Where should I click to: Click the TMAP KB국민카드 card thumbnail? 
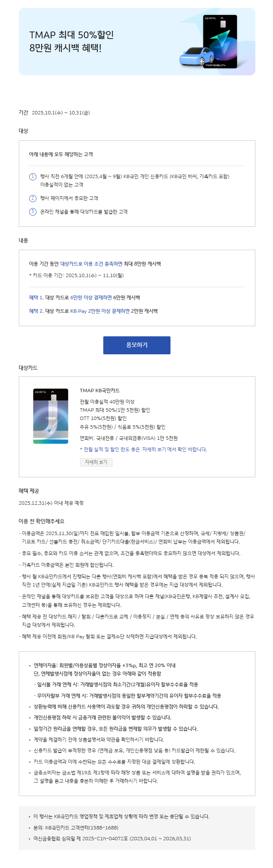51,416
